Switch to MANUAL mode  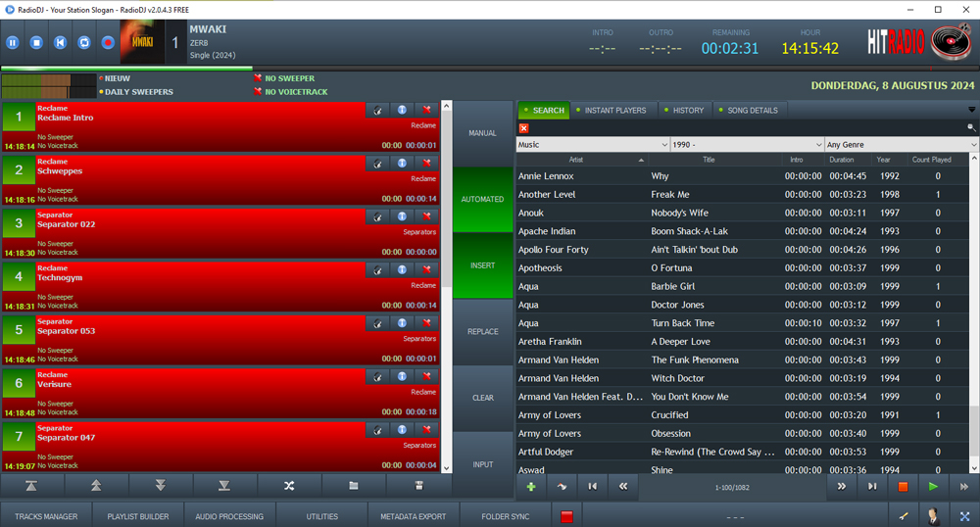pos(482,133)
